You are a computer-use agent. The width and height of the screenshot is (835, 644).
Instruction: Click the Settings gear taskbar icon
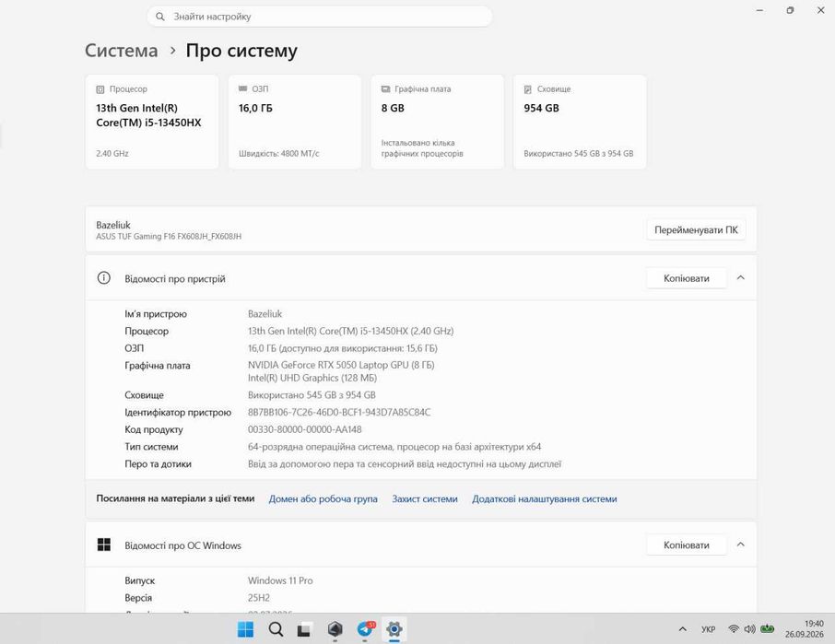pyautogui.click(x=394, y=629)
